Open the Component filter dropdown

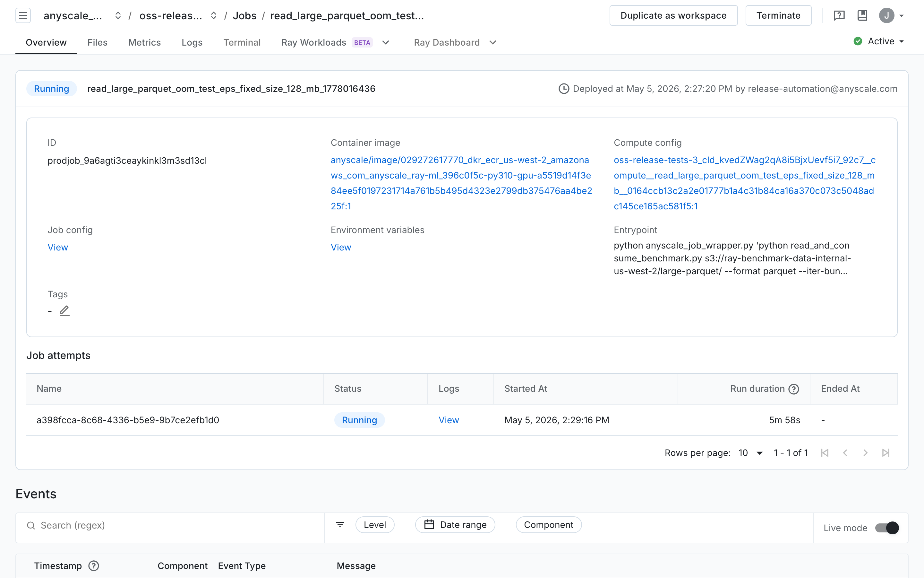pyautogui.click(x=548, y=524)
